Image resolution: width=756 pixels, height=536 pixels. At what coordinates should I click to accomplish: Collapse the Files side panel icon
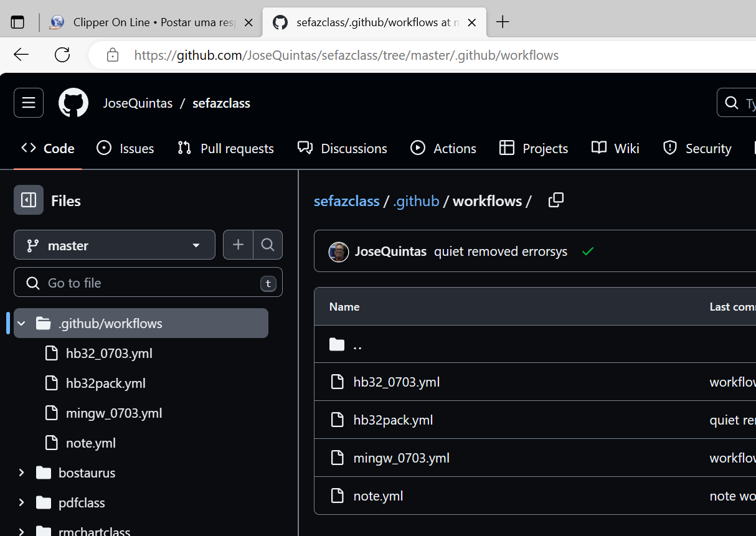coord(29,200)
